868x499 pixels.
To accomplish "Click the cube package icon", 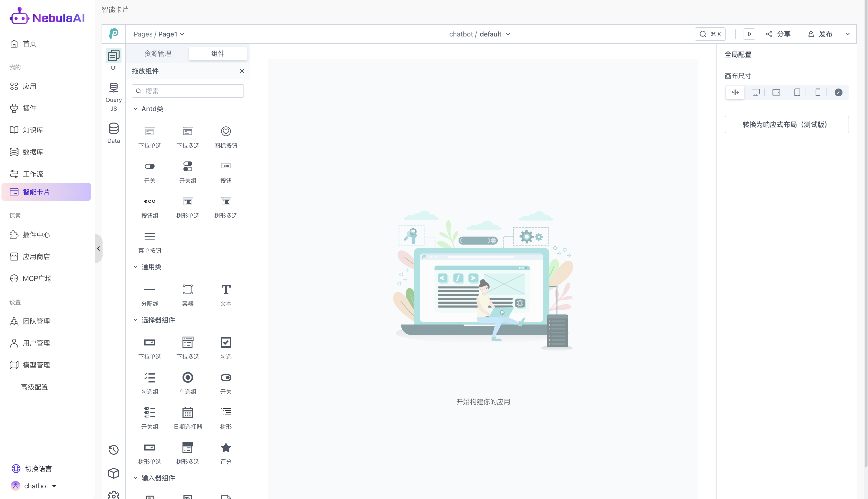I will (113, 473).
